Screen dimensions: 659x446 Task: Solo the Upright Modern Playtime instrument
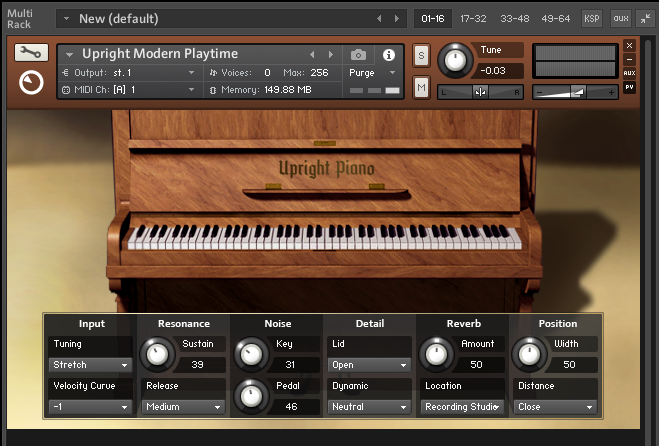421,55
